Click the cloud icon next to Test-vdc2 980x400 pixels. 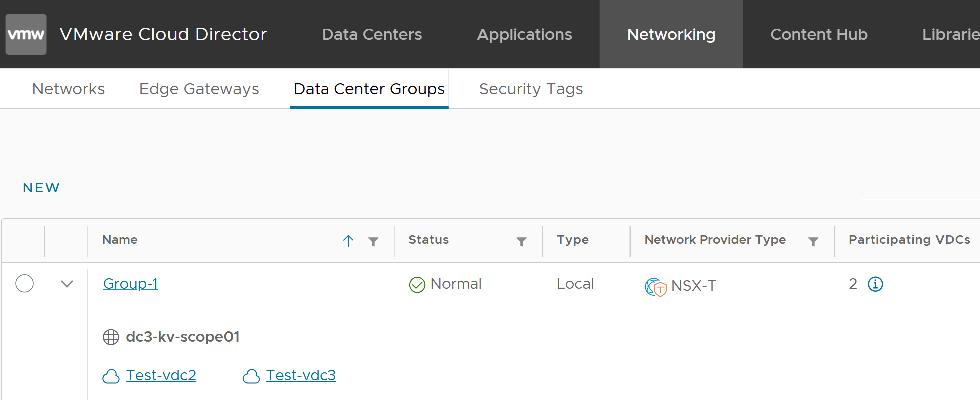[111, 376]
